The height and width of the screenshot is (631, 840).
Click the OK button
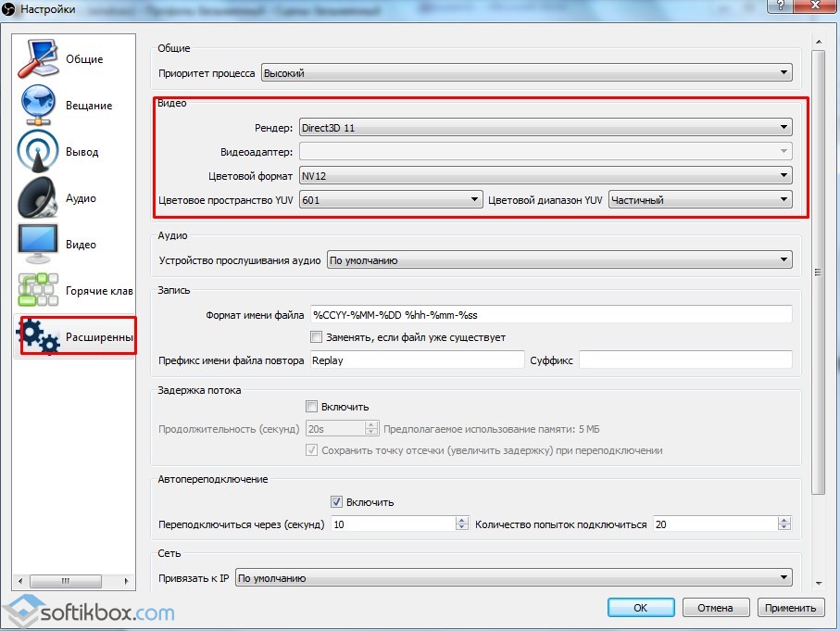pos(640,608)
